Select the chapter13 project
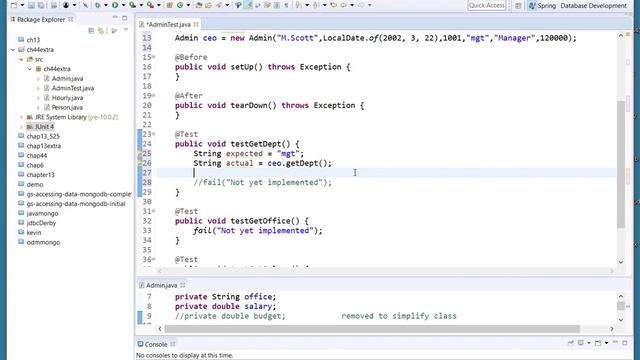 40,175
